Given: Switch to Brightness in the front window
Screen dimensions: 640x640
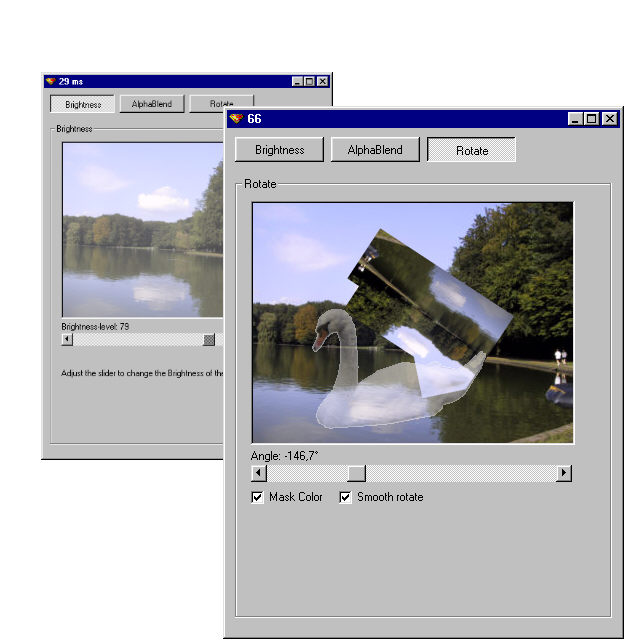Looking at the screenshot, I should point(279,150).
